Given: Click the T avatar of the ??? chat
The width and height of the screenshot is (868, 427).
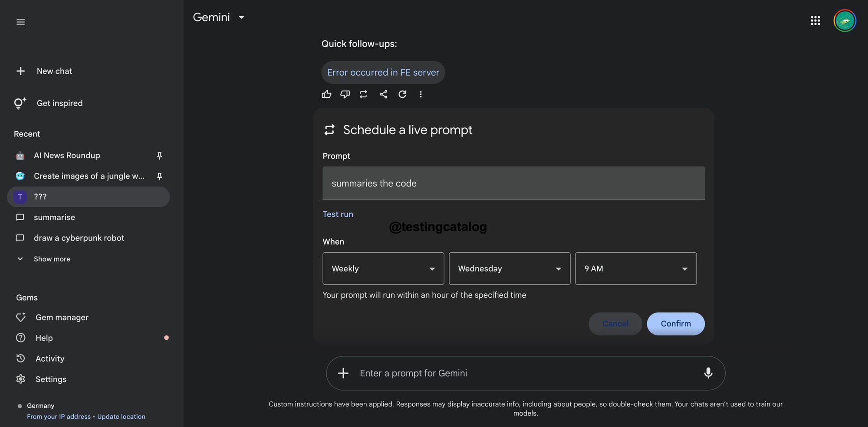Looking at the screenshot, I should [x=20, y=197].
